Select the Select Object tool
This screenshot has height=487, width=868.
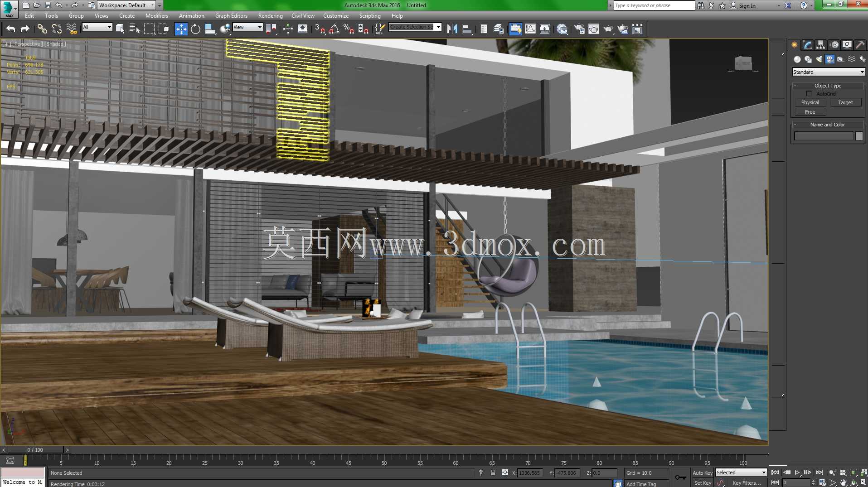coord(120,29)
